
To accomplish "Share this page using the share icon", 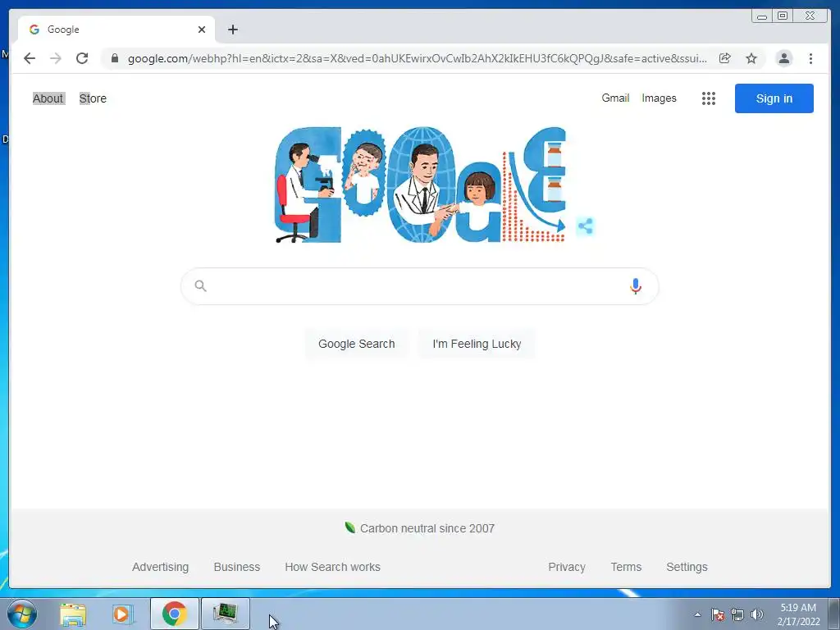I will (725, 58).
